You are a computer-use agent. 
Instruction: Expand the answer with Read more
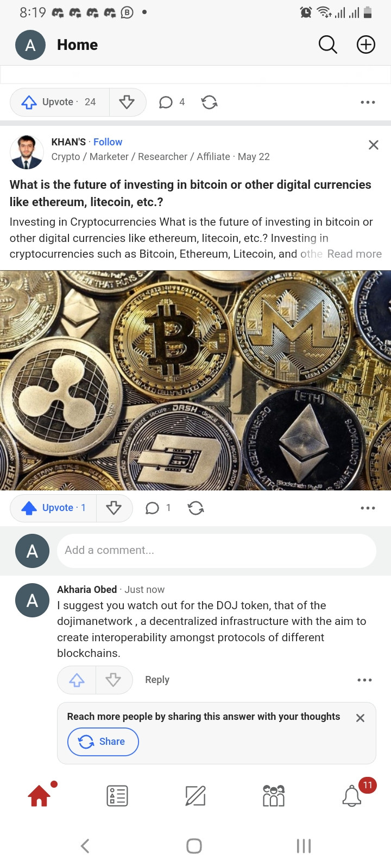coord(354,254)
